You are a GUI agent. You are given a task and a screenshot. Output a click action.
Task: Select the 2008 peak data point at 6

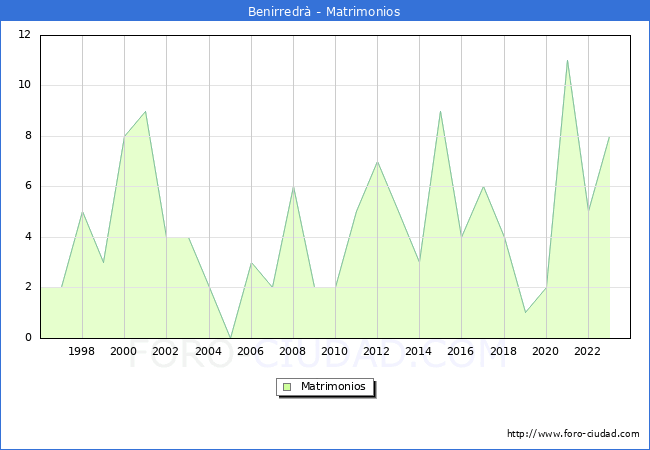coord(293,187)
